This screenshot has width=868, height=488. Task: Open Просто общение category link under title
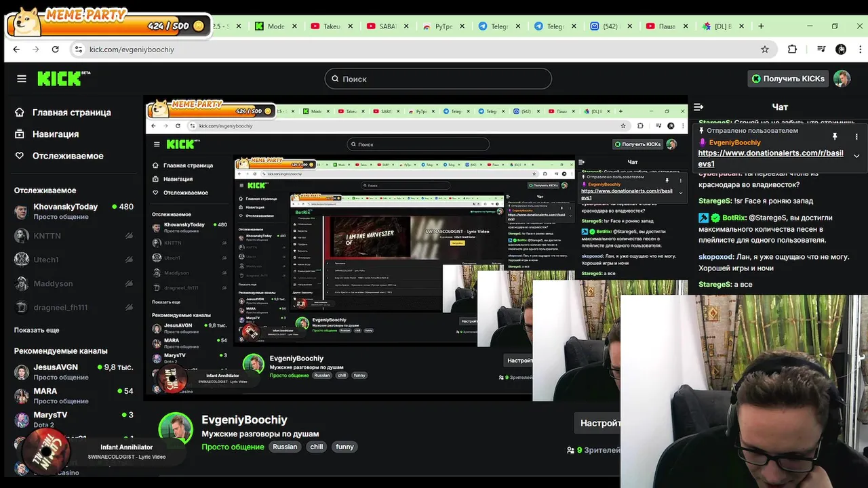click(233, 447)
